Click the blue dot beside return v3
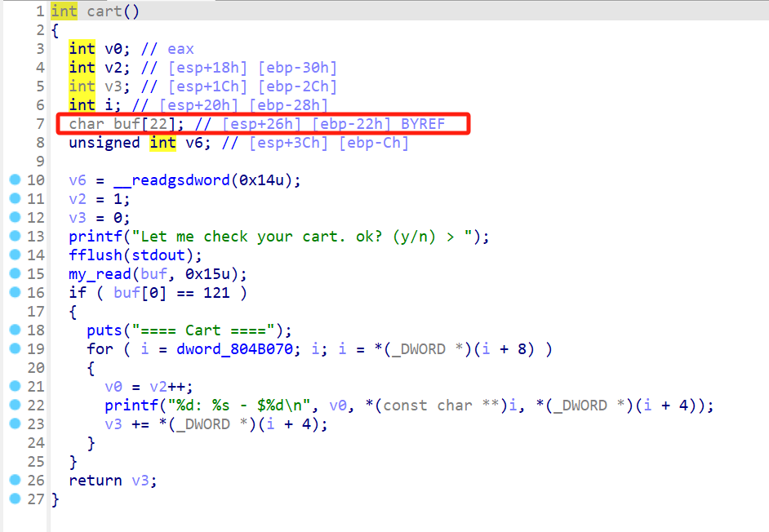769x532 pixels. [14, 481]
